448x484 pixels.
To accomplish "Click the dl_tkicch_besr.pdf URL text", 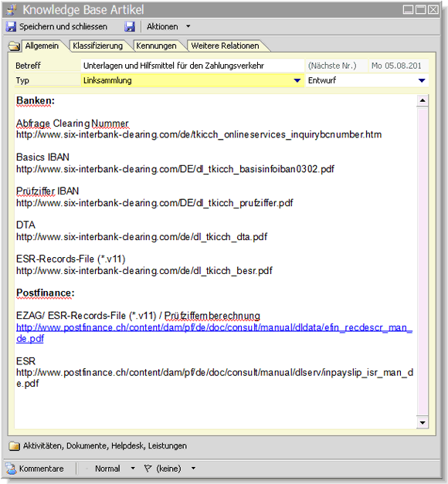I will click(144, 271).
